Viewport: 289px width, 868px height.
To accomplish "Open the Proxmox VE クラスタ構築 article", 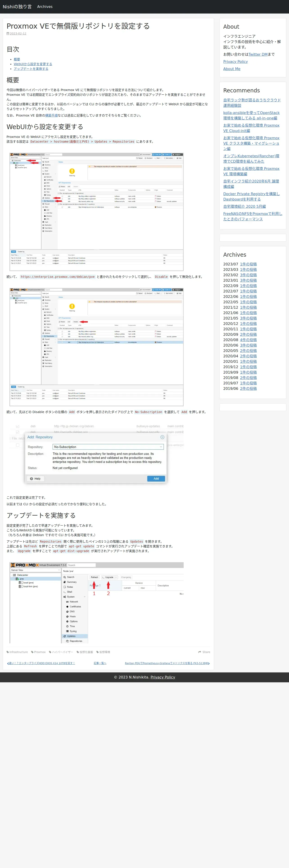I will (251, 143).
